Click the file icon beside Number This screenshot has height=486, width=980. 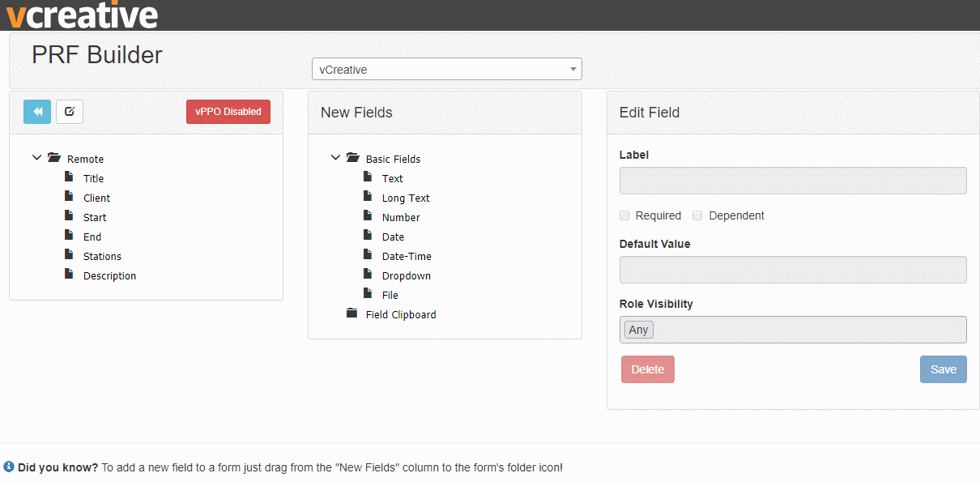pyautogui.click(x=368, y=216)
